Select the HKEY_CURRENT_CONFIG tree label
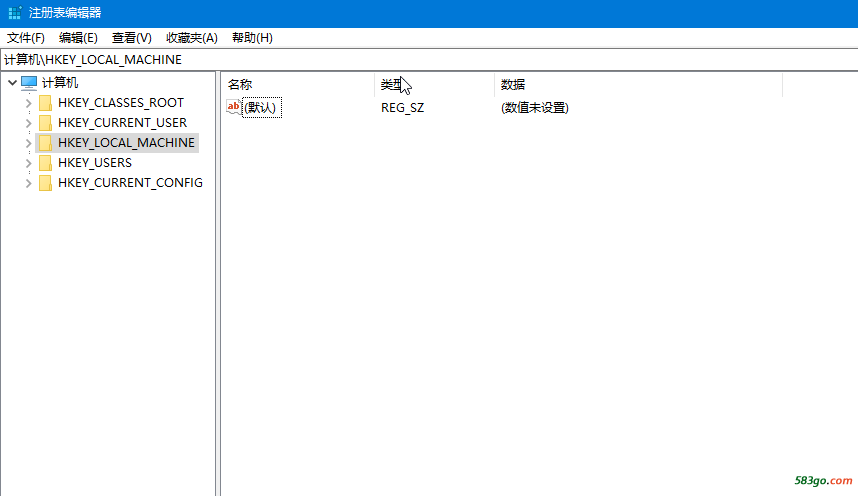This screenshot has width=858, height=496. tap(130, 183)
